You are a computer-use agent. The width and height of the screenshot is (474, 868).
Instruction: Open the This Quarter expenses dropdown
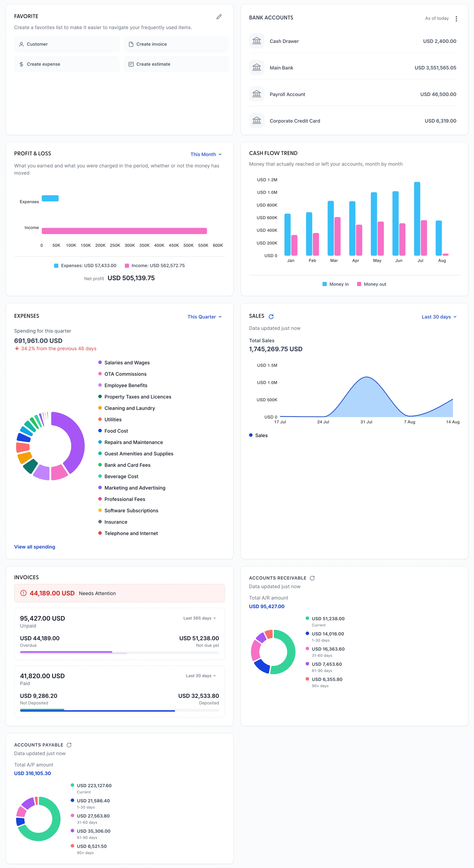tap(205, 317)
